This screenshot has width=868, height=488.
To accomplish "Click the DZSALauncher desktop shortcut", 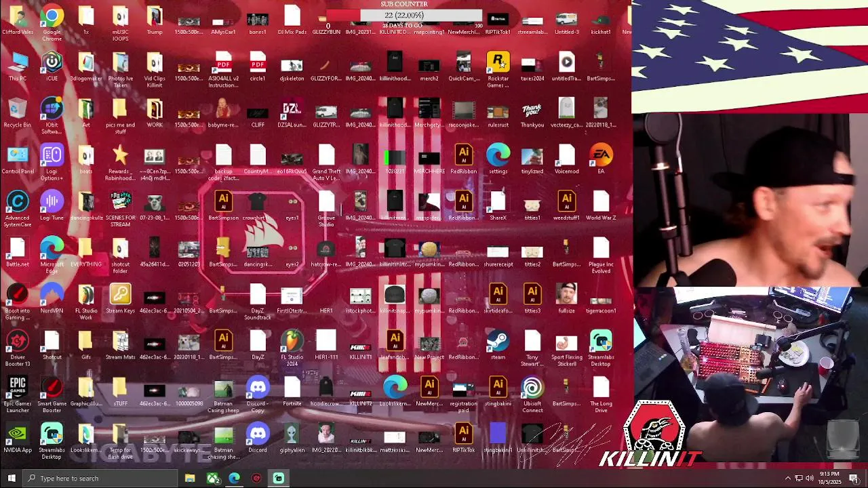I will click(x=292, y=114).
